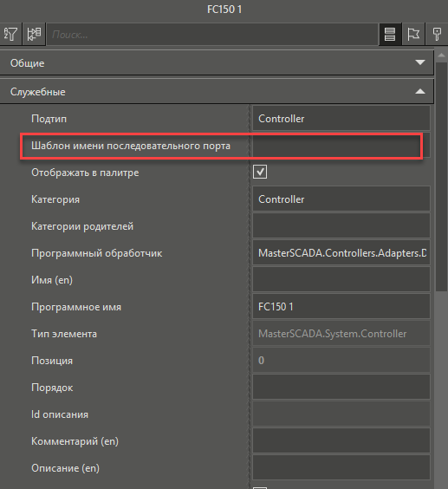This screenshot has height=489, width=448.
Task: Click the Отображать в палитре label
Action: click(x=85, y=173)
